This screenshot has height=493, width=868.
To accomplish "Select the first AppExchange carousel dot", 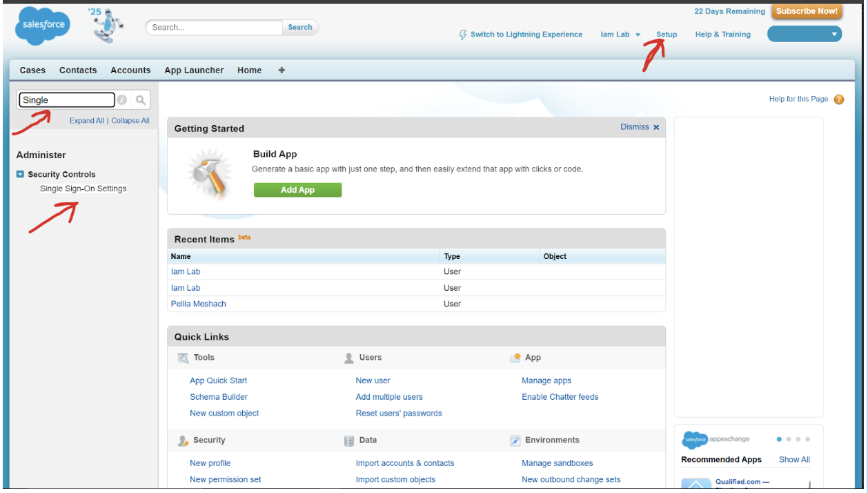I will coord(779,439).
